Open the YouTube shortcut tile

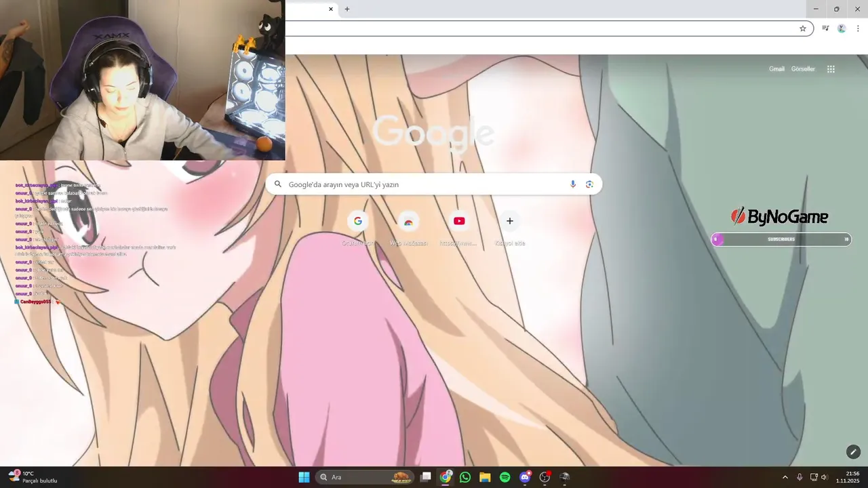(x=459, y=228)
